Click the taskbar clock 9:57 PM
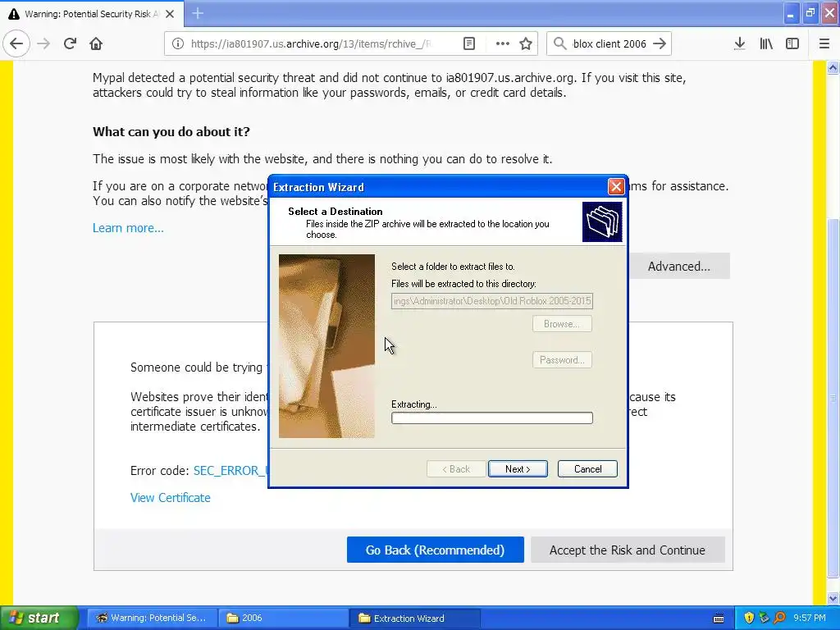 pyautogui.click(x=810, y=618)
